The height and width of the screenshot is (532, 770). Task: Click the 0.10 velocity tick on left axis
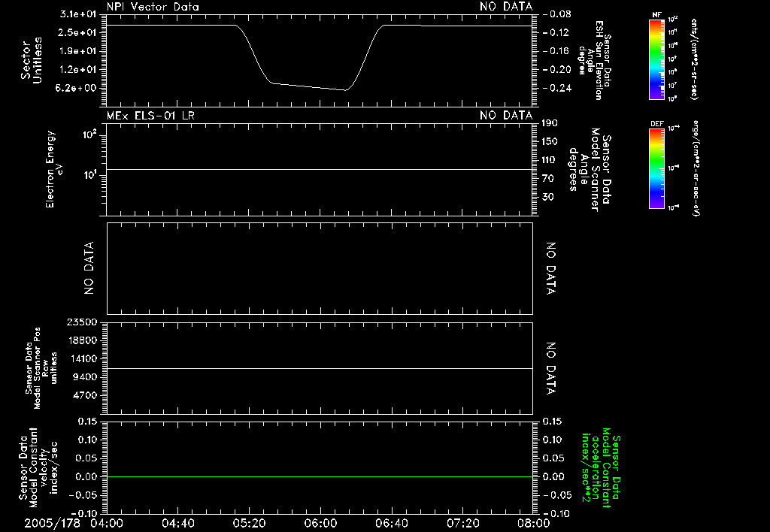coord(88,440)
